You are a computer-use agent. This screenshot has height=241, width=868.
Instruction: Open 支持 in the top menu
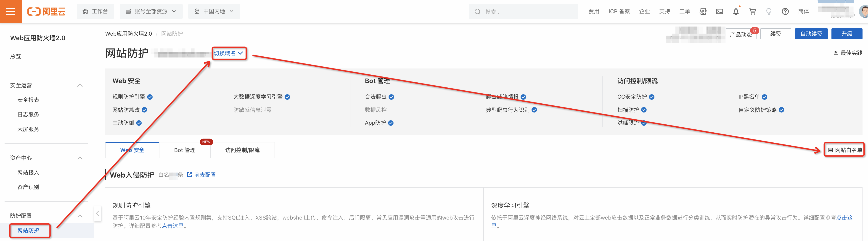tap(664, 11)
